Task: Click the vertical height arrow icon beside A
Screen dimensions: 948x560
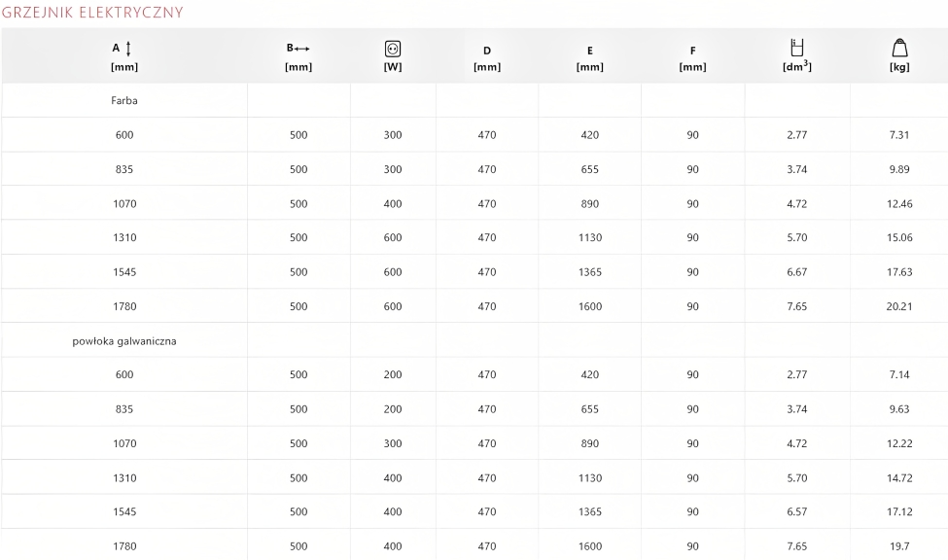Action: [129, 48]
